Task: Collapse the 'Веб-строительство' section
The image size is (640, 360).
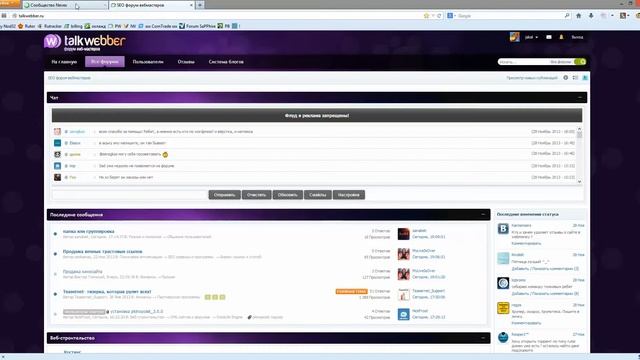Action: [483, 338]
